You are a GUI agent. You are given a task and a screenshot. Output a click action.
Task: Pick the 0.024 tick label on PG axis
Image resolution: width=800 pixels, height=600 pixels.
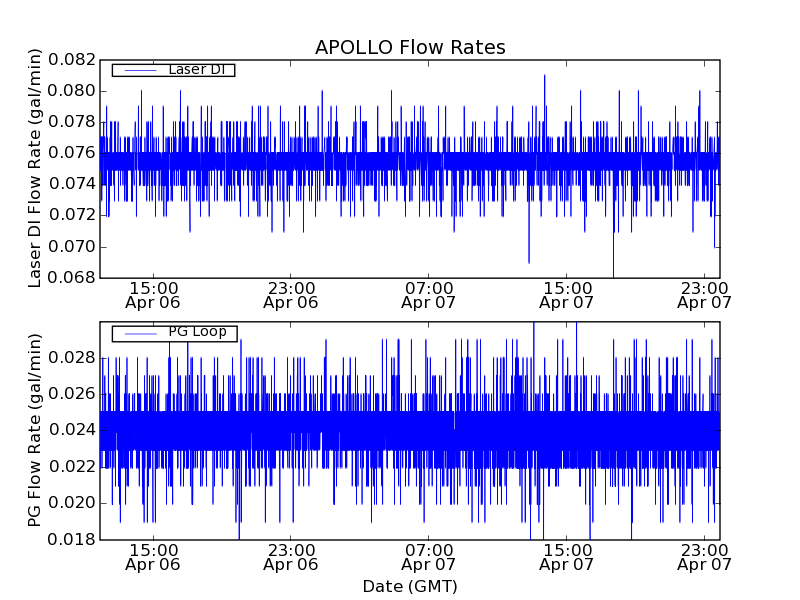(x=72, y=430)
